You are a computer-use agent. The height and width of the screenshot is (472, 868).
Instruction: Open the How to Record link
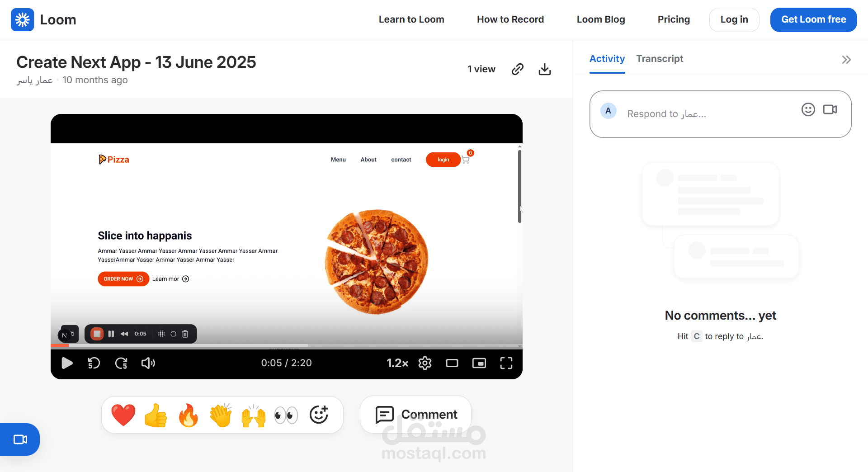[510, 19]
